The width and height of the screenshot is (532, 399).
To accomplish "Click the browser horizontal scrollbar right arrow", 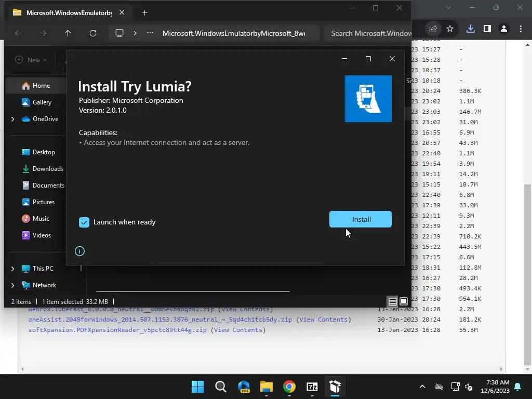I will tap(501, 369).
